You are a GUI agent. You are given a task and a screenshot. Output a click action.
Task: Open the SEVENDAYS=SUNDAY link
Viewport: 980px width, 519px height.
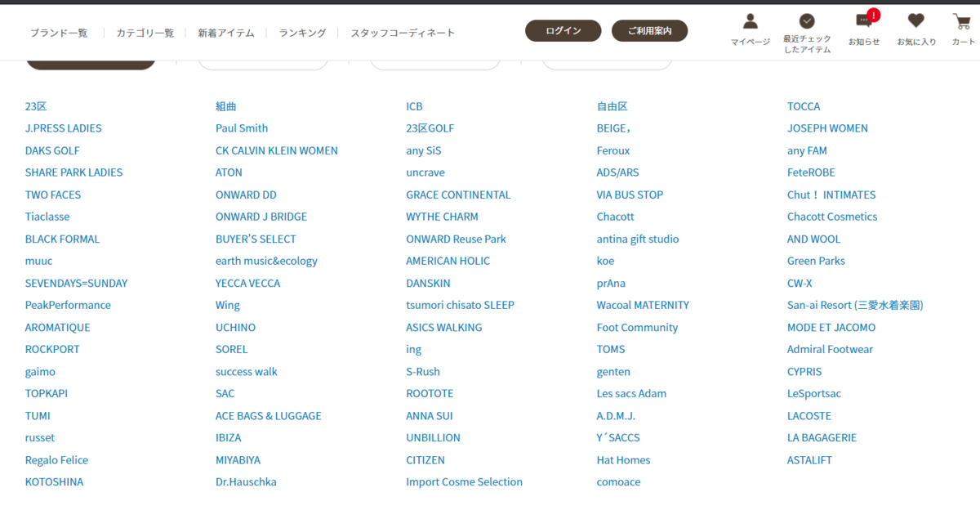click(76, 283)
